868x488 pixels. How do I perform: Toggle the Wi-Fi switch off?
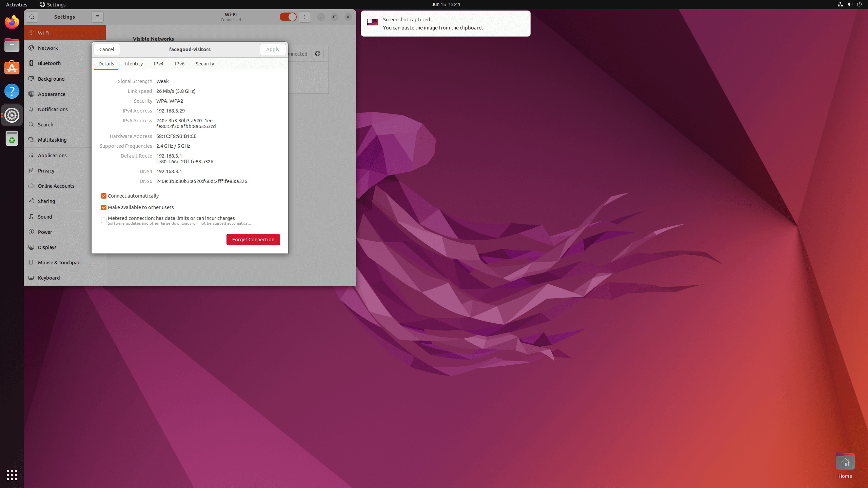pos(288,17)
